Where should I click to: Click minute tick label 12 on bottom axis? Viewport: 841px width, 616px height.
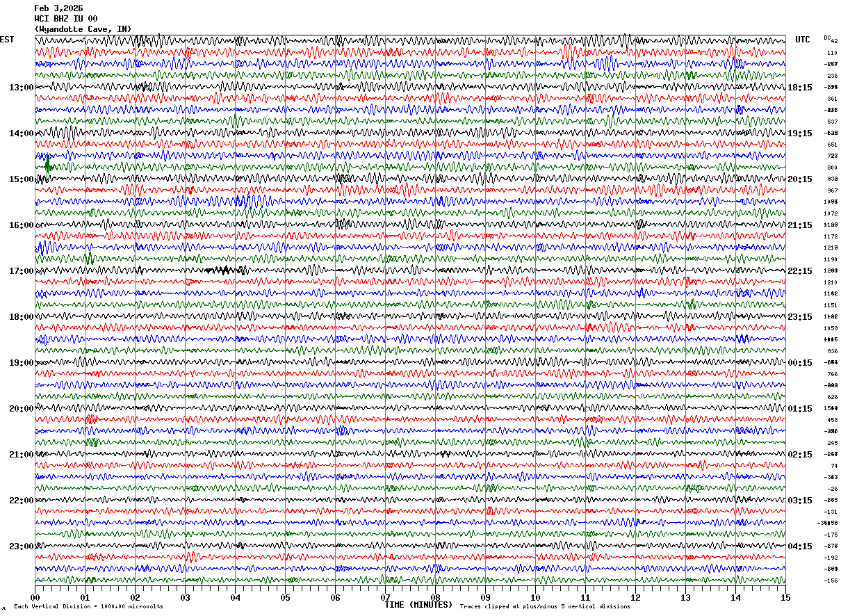tap(635, 597)
